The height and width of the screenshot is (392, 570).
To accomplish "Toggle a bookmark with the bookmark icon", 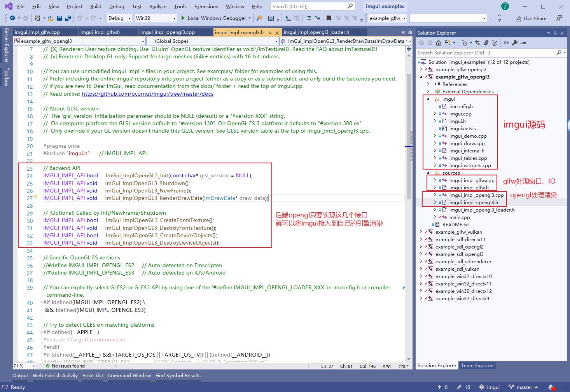I will tap(329, 18).
